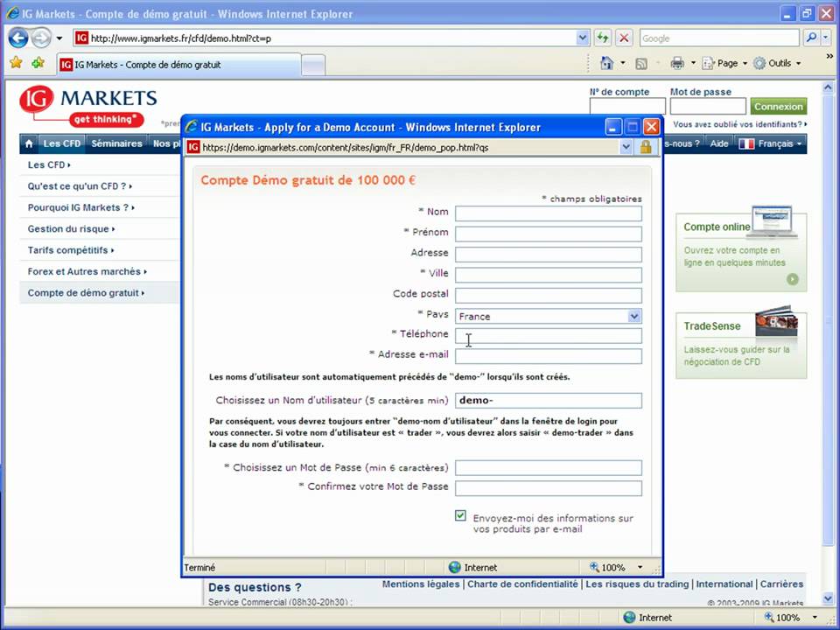840x630 pixels.
Task: Click the browser Forward arrow button
Action: pyautogui.click(x=41, y=38)
